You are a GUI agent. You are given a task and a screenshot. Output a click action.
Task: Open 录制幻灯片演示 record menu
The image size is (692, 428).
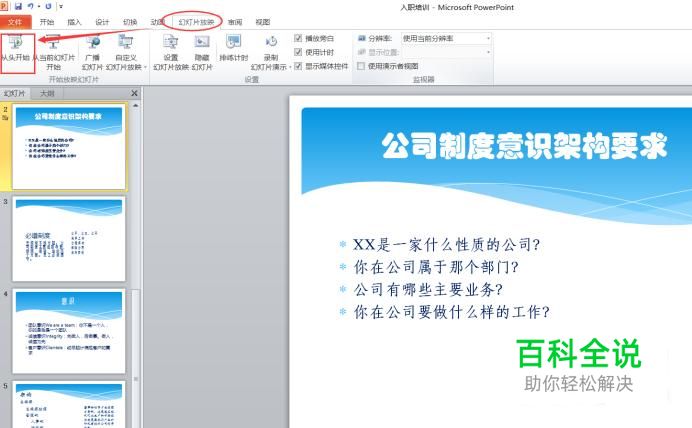coord(271,53)
